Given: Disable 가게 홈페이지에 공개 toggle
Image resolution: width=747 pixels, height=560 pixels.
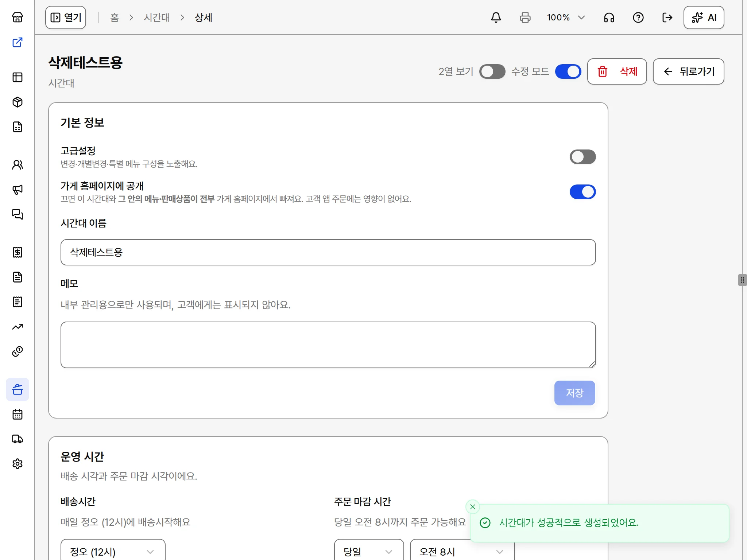Looking at the screenshot, I should tap(583, 192).
